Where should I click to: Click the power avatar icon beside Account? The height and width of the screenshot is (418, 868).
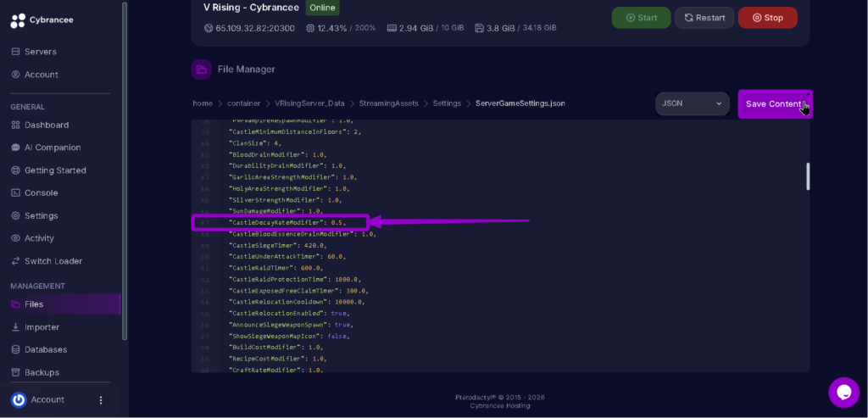point(19,399)
